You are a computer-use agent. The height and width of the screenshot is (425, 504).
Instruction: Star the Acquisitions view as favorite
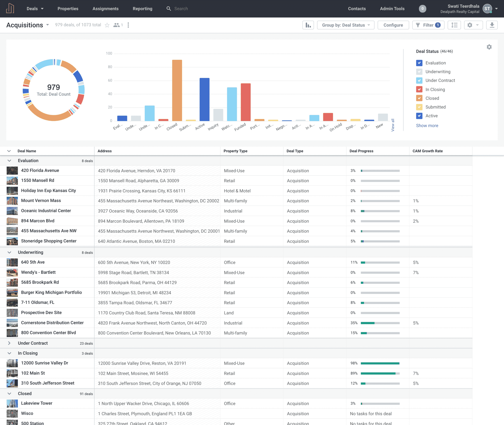[x=107, y=25]
